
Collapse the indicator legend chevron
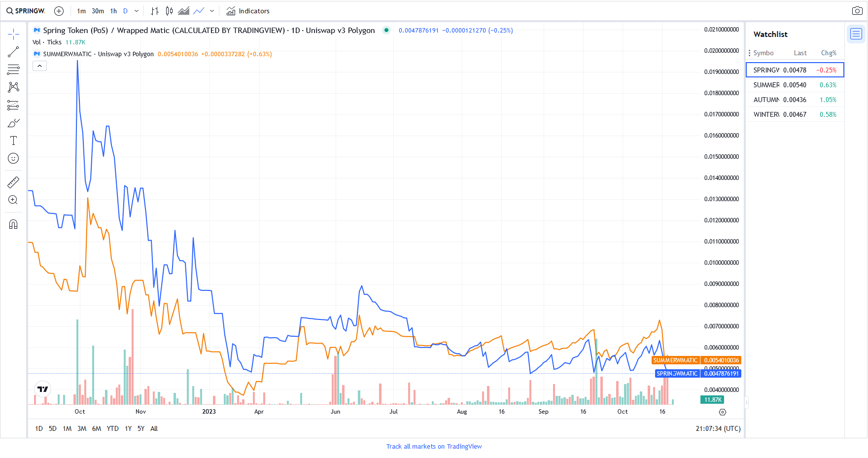pyautogui.click(x=39, y=66)
